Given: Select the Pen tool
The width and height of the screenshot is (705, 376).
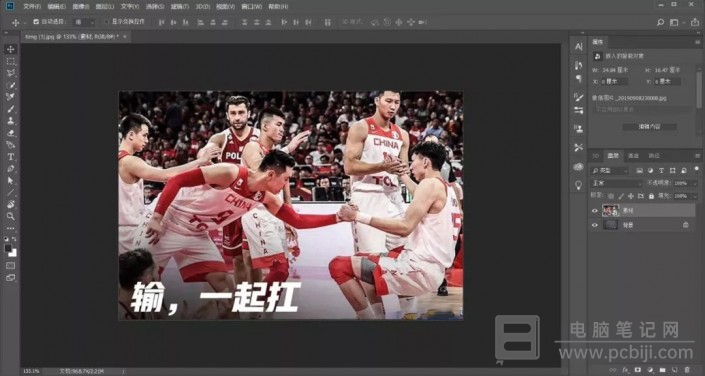Looking at the screenshot, I should (11, 168).
